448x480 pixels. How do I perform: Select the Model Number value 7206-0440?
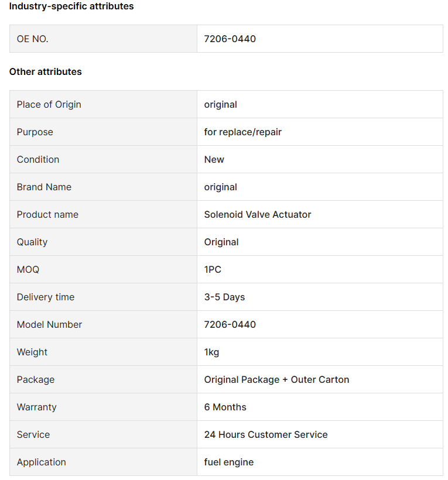230,324
